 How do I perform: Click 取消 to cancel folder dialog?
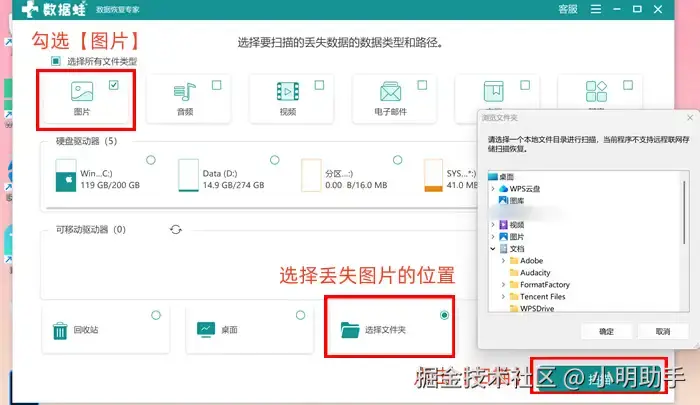tap(663, 331)
